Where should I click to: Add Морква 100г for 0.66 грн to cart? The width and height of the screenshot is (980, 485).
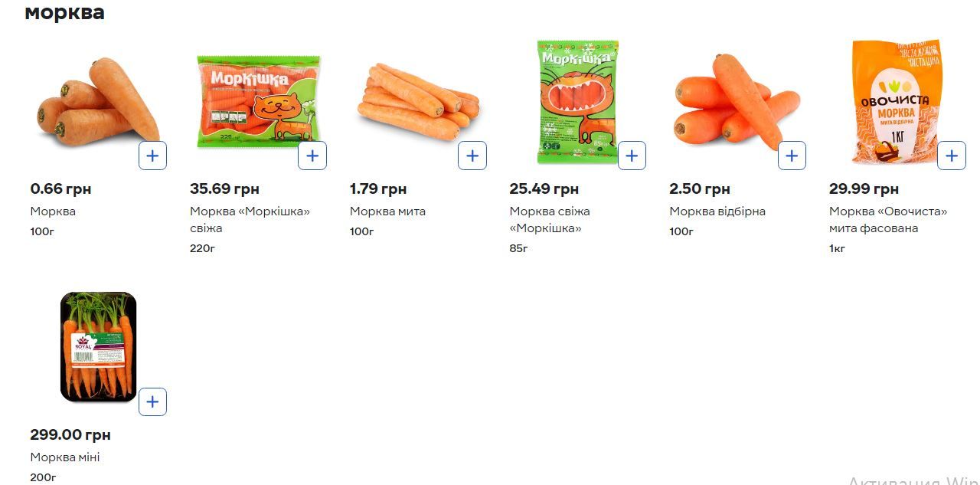152,156
